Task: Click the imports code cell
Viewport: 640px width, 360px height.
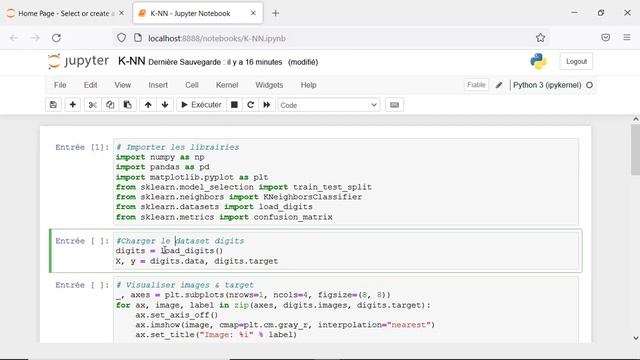Action: coord(346,182)
